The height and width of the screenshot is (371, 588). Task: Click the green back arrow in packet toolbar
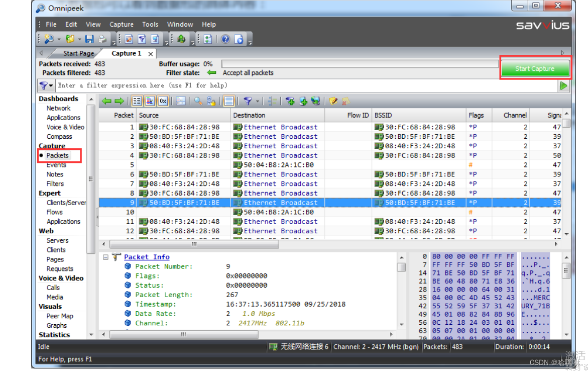click(x=107, y=101)
